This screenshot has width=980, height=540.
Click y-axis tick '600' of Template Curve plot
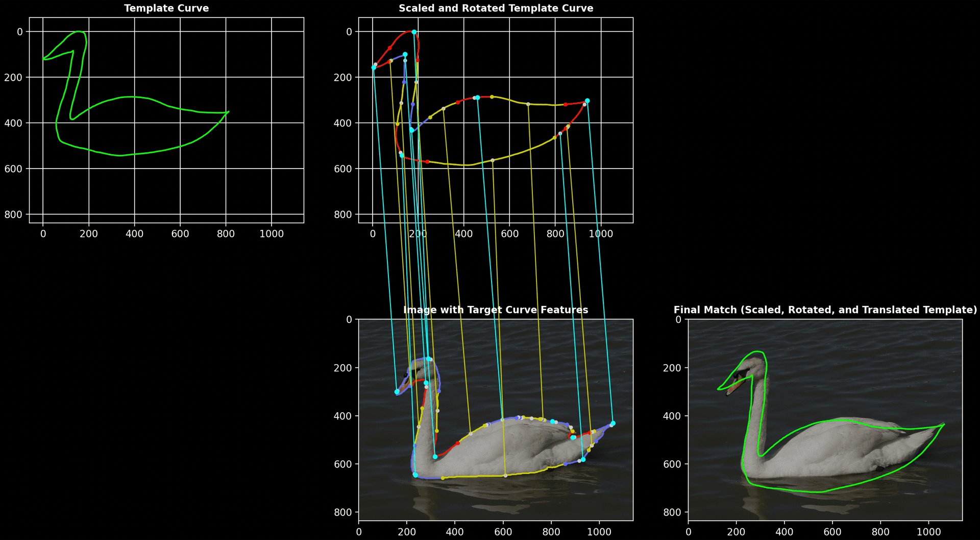13,169
